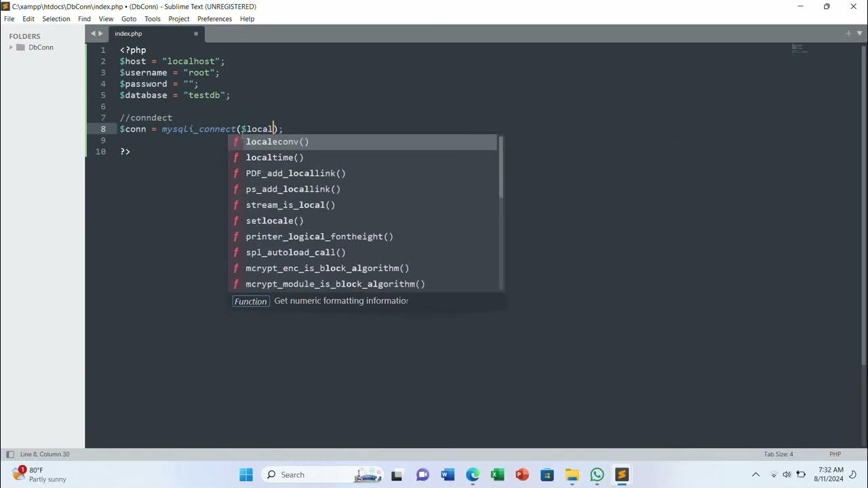Open the Goto menu

pos(129,19)
